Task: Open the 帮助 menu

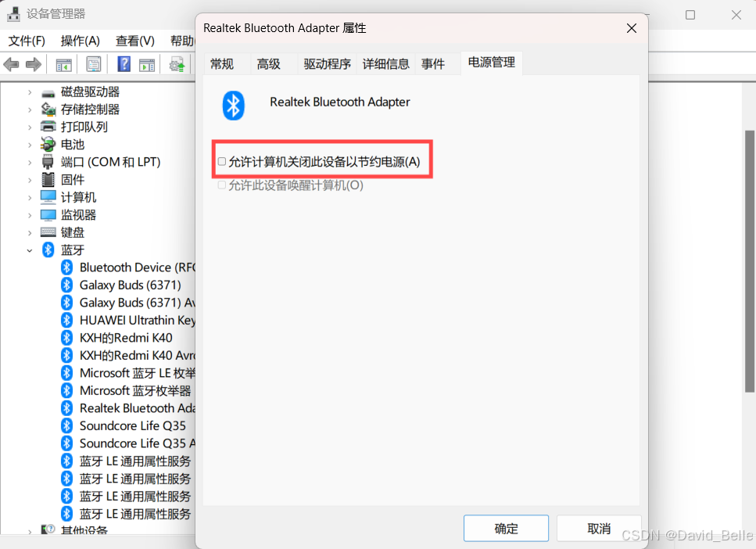Action: (x=182, y=41)
